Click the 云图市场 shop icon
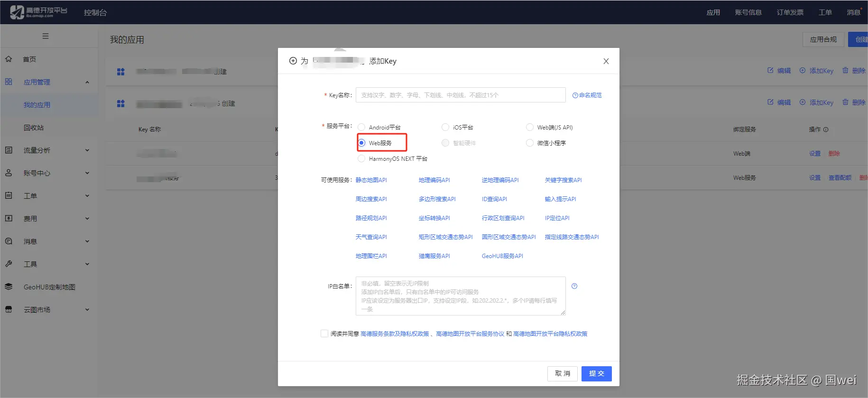Screen dimensions: 868x398 tap(9, 309)
